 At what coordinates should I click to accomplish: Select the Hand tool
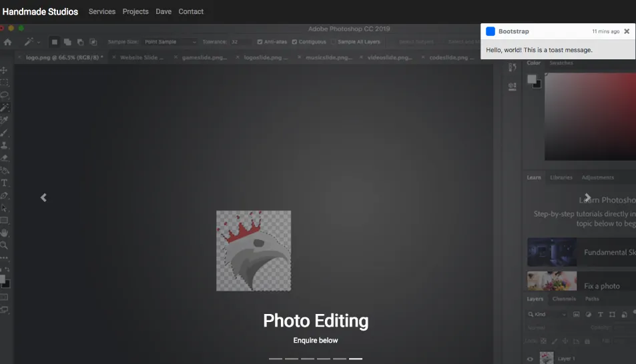(x=4, y=233)
